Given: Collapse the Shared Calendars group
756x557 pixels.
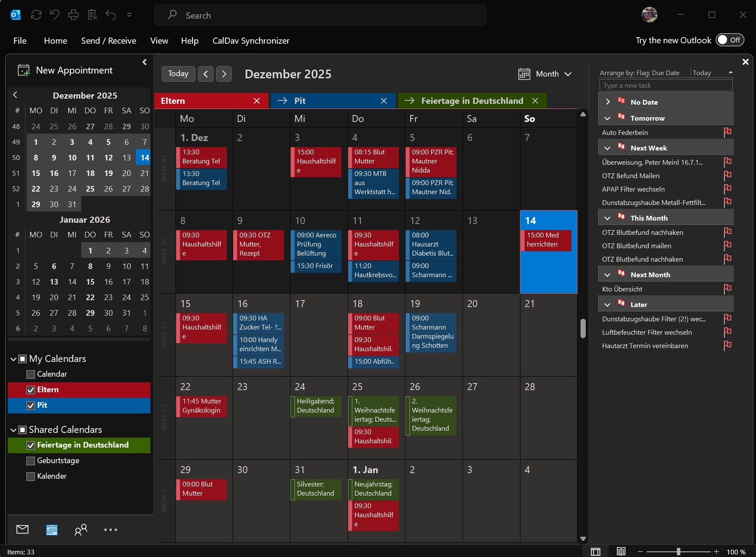Looking at the screenshot, I should (x=13, y=430).
